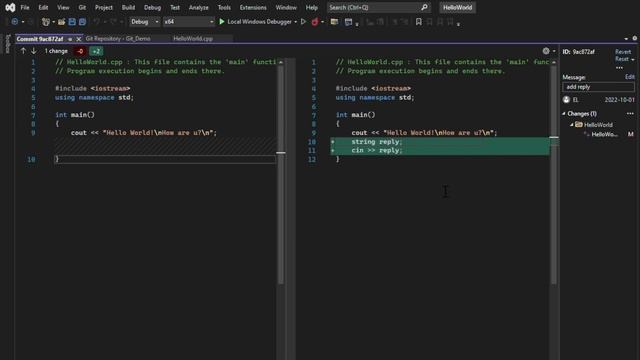Image resolution: width=640 pixels, height=360 pixels.
Task: Open diff settings gear icon
Action: point(546,51)
